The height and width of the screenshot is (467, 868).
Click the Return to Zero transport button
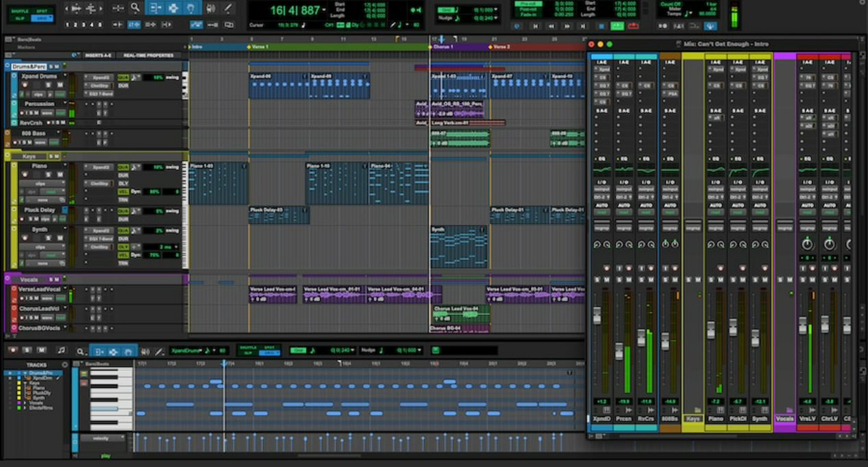tap(536, 25)
